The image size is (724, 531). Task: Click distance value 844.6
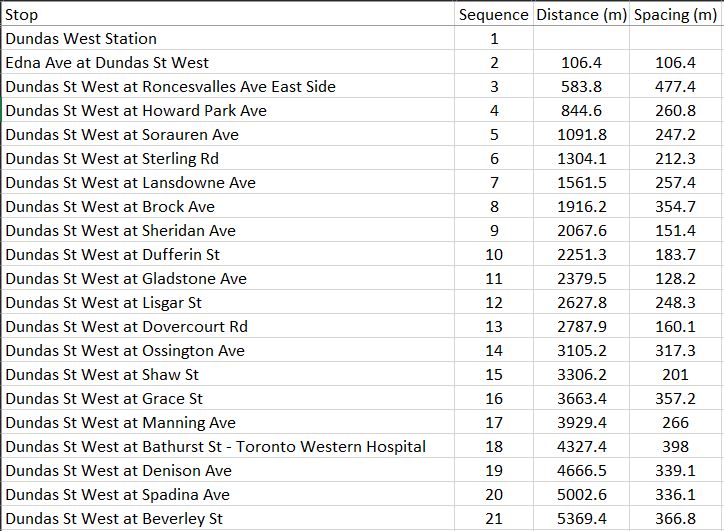(581, 111)
